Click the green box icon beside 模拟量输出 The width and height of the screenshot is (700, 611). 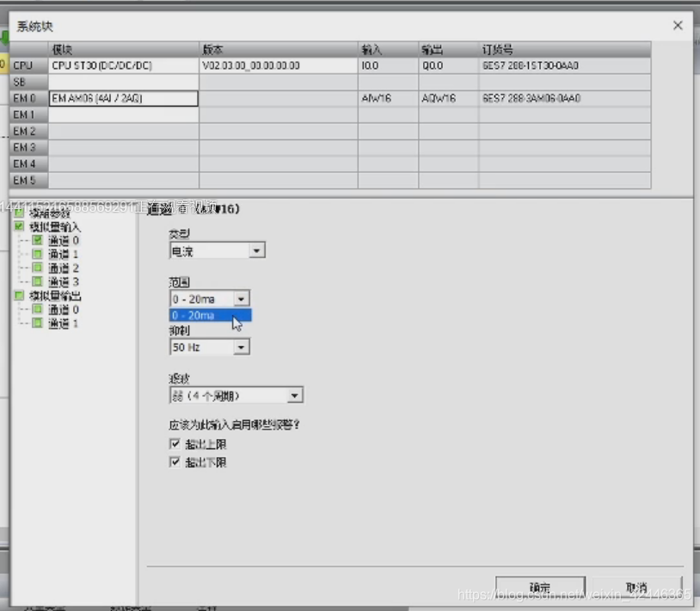coord(19,295)
